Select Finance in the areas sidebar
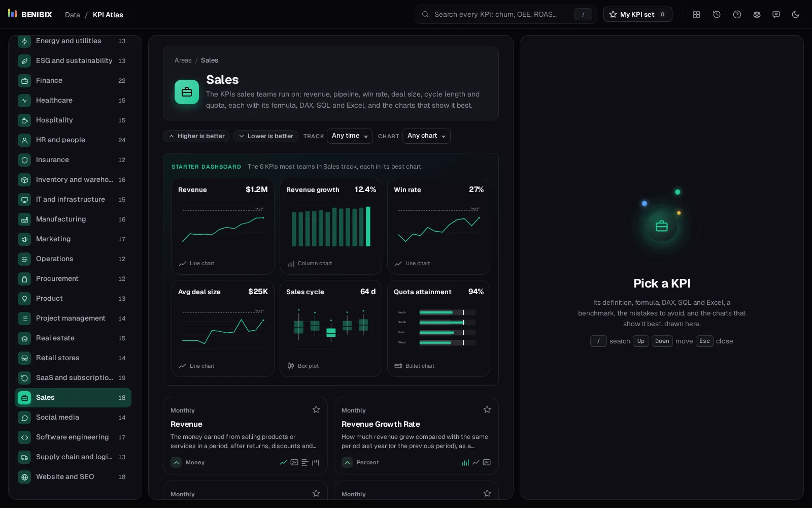The height and width of the screenshot is (508, 812). click(x=73, y=80)
